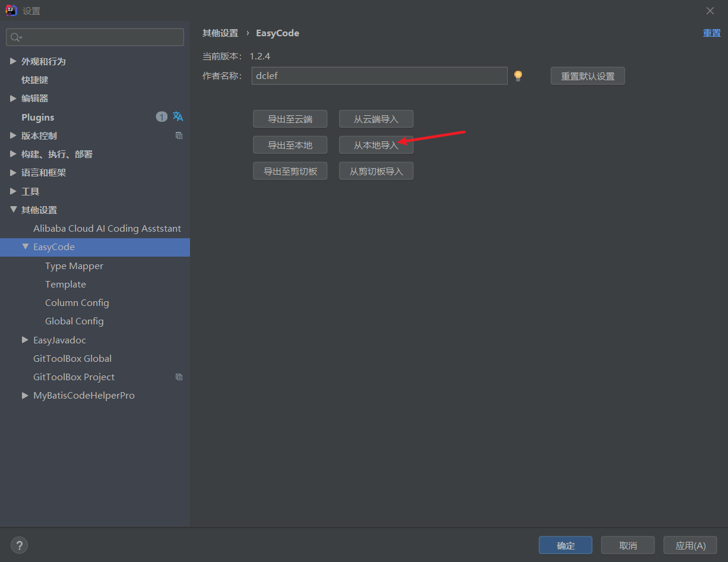Focus the 作者名称 input field
The height and width of the screenshot is (562, 728).
point(379,76)
